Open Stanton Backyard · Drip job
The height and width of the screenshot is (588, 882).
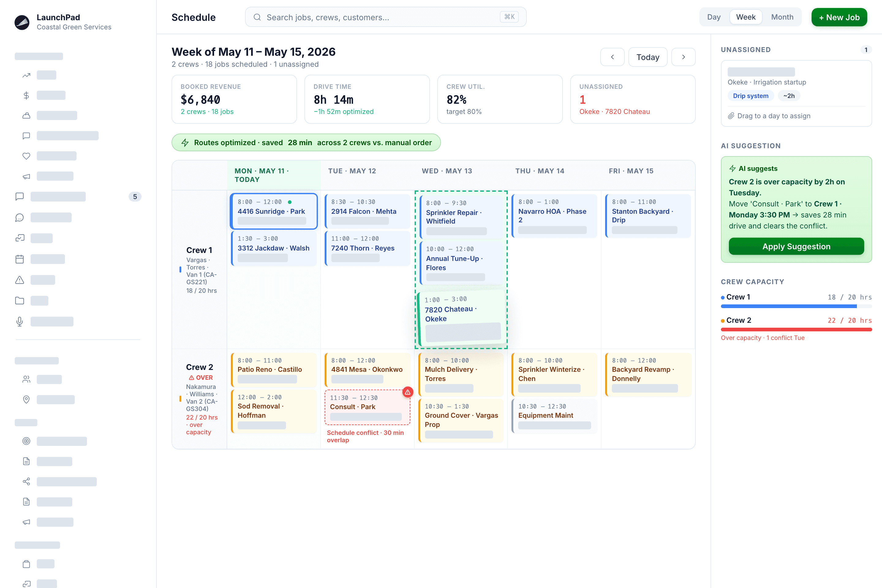click(x=648, y=216)
